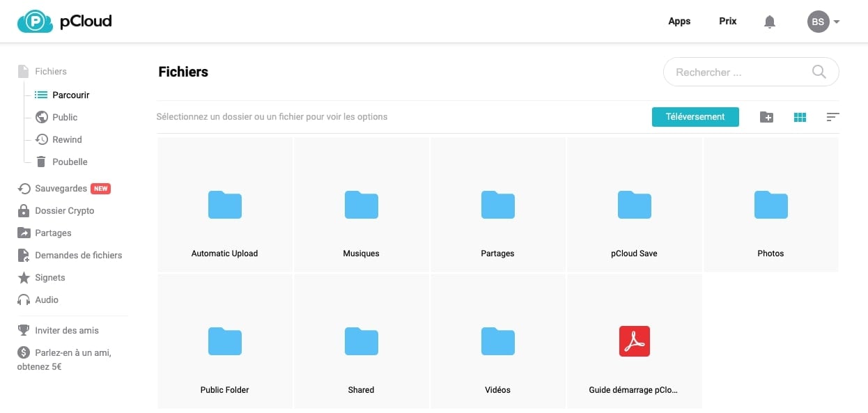
Task: Create a new folder via folder-plus icon
Action: [x=766, y=117]
